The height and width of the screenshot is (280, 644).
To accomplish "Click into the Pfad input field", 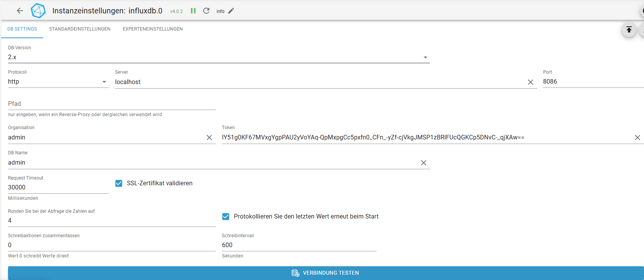I will tap(112, 104).
